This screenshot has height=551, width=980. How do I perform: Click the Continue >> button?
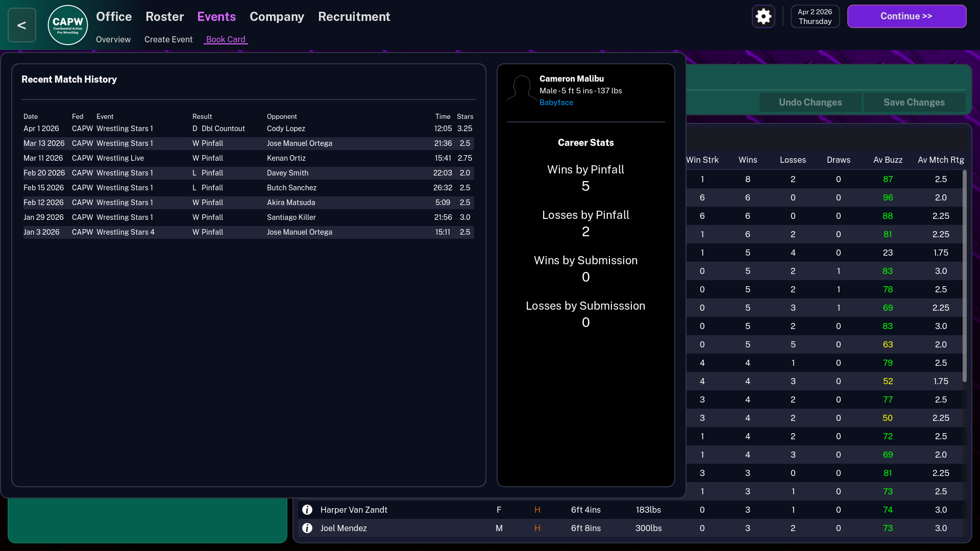(x=906, y=16)
